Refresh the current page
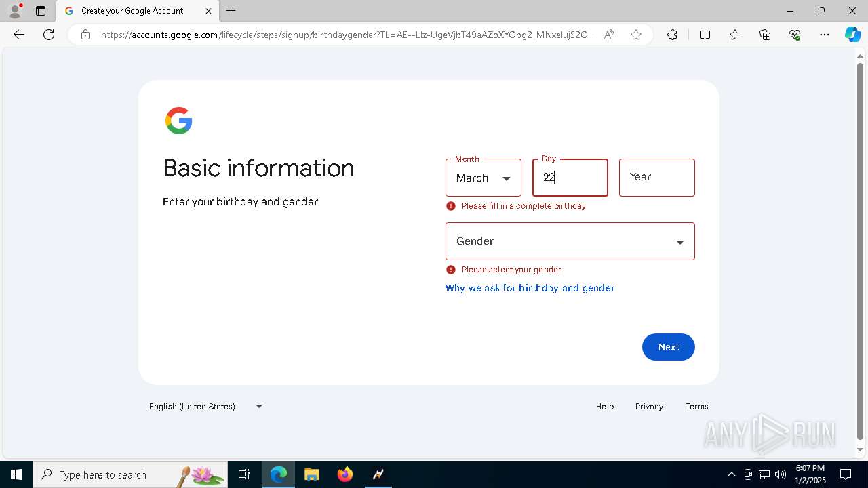Image resolution: width=868 pixels, height=488 pixels. (x=49, y=35)
